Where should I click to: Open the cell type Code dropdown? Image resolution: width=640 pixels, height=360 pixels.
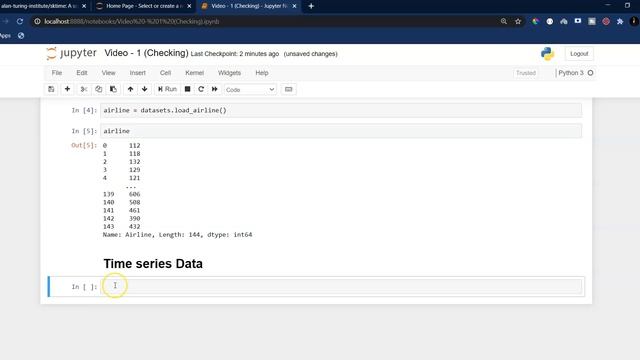(250, 89)
